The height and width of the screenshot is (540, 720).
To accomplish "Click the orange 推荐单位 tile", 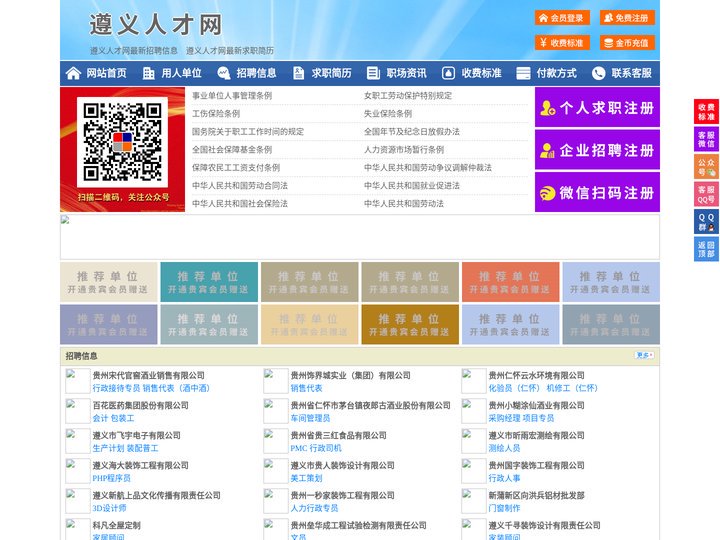I will tap(511, 282).
